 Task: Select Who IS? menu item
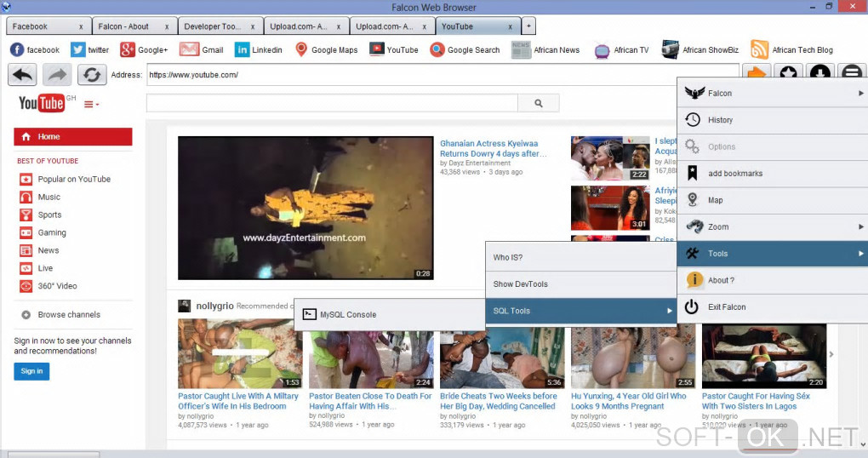(x=580, y=258)
